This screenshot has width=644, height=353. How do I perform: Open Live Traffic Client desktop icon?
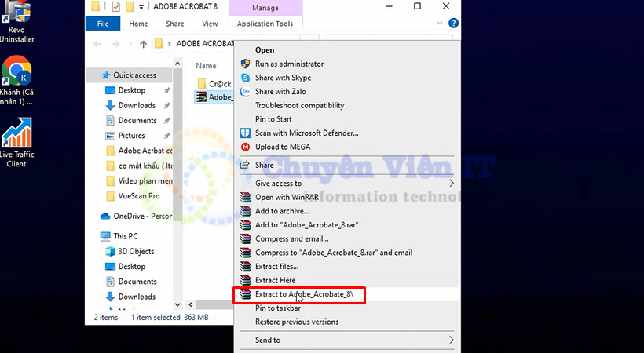pos(16,143)
